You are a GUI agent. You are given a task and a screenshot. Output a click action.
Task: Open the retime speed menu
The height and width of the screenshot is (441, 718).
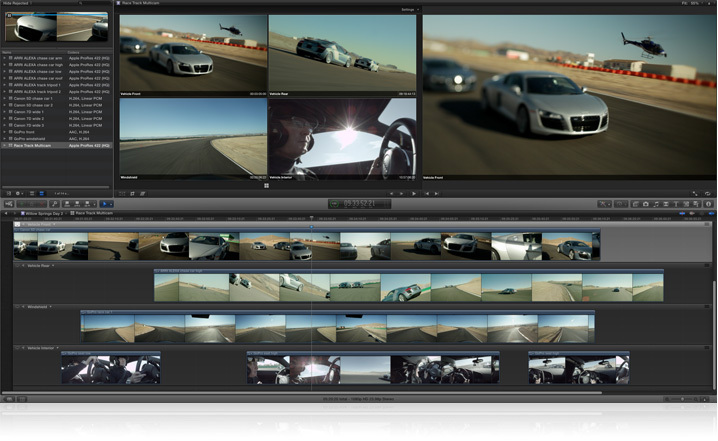(621, 204)
